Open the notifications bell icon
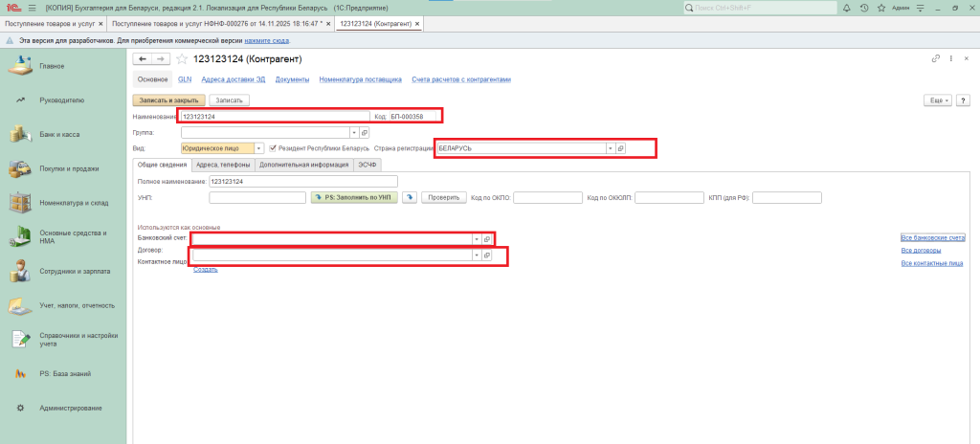 coord(846,8)
